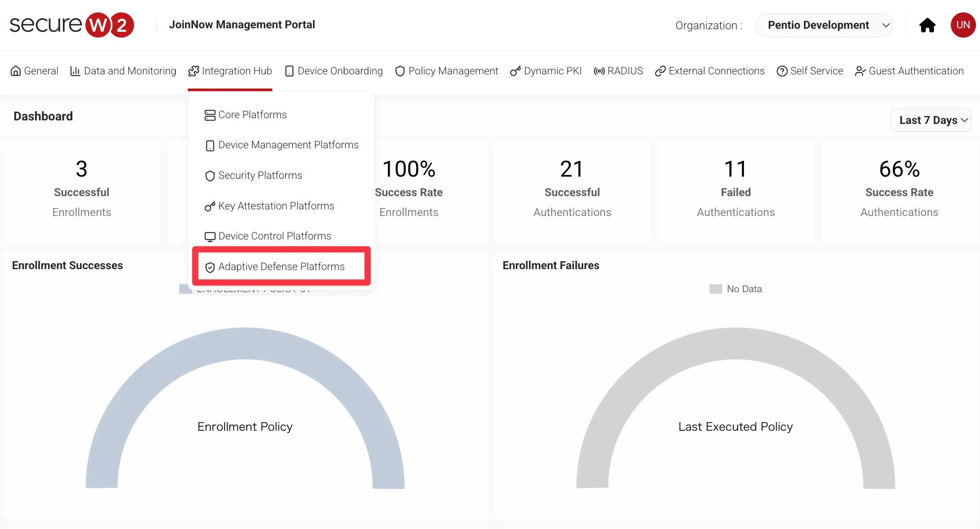The width and height of the screenshot is (980, 529).
Task: Click the Core Platforms server icon
Action: pyautogui.click(x=210, y=115)
